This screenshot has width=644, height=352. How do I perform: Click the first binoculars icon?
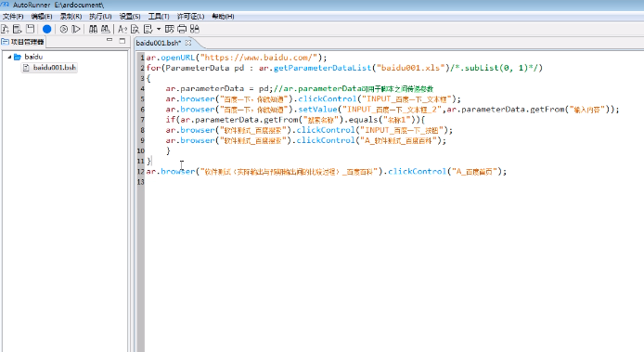pos(93,29)
